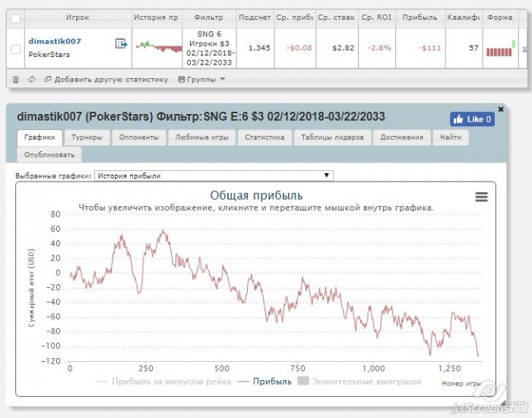The width and height of the screenshot is (532, 418).
Task: Go to the Достижения tab
Action: tap(402, 138)
